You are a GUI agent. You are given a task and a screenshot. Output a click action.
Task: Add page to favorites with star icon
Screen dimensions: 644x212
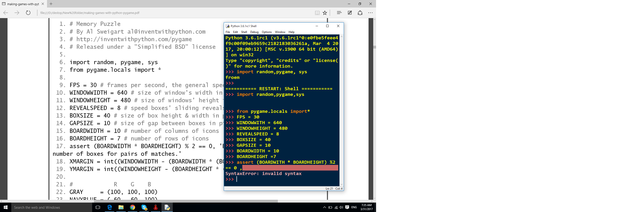click(325, 13)
